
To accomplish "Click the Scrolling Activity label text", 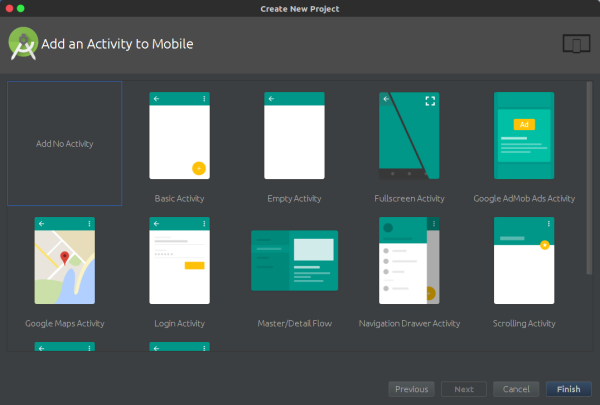I will coord(524,324).
